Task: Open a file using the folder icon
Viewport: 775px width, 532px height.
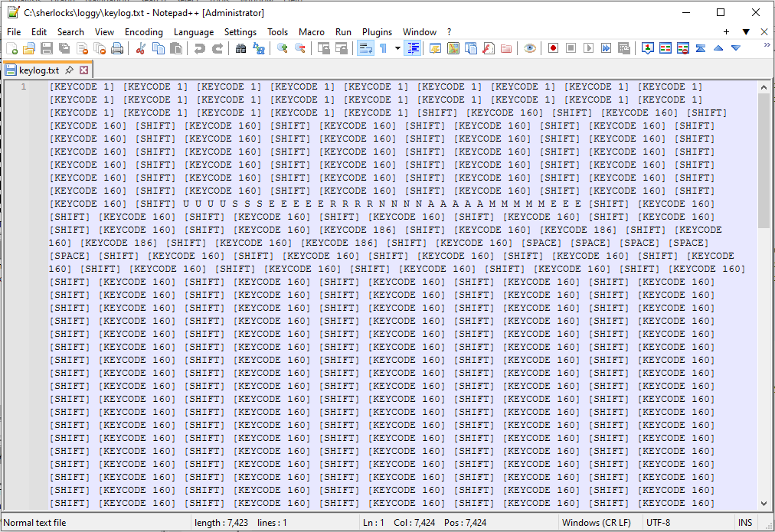Action: click(29, 48)
